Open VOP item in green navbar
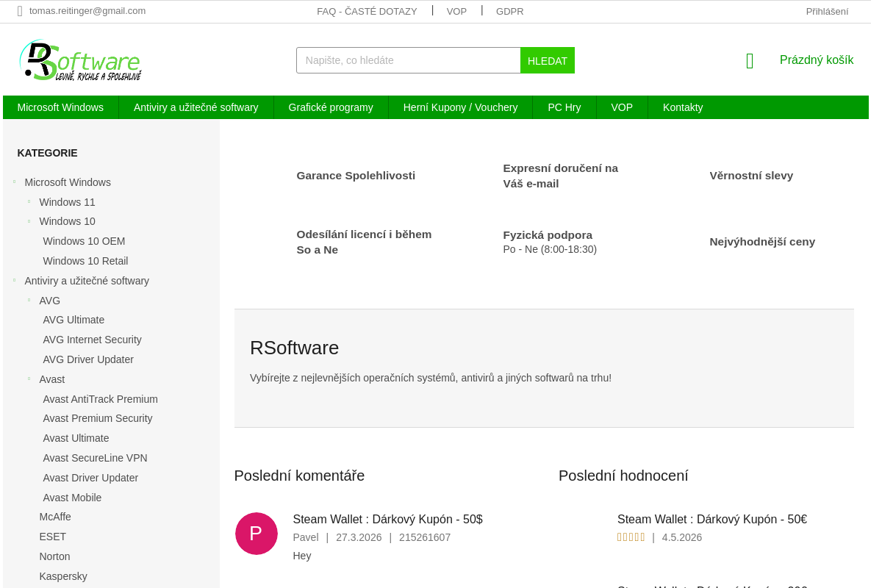The image size is (882, 588). click(x=622, y=107)
